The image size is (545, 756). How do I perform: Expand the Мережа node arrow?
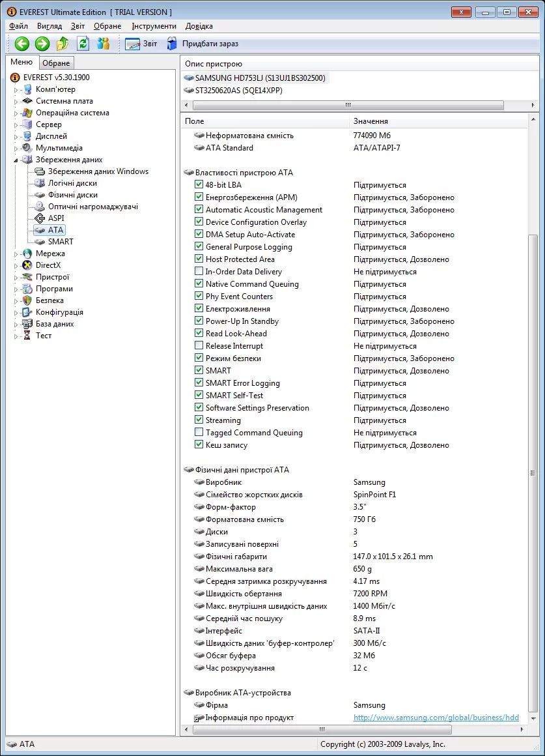point(16,254)
